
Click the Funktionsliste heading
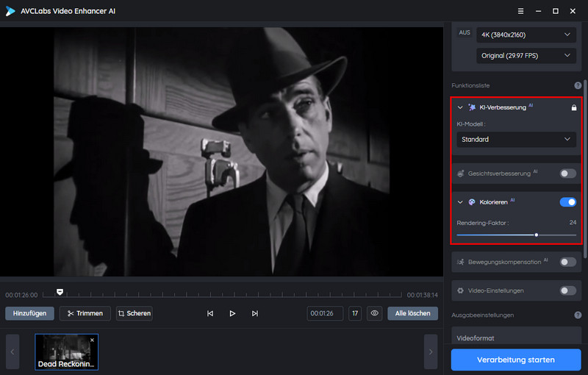click(x=470, y=85)
